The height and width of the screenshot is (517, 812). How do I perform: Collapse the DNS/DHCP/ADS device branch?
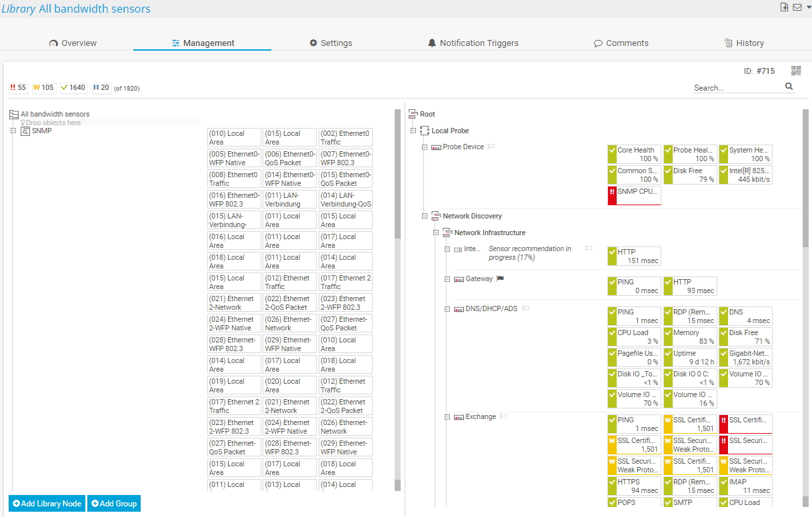(x=447, y=309)
